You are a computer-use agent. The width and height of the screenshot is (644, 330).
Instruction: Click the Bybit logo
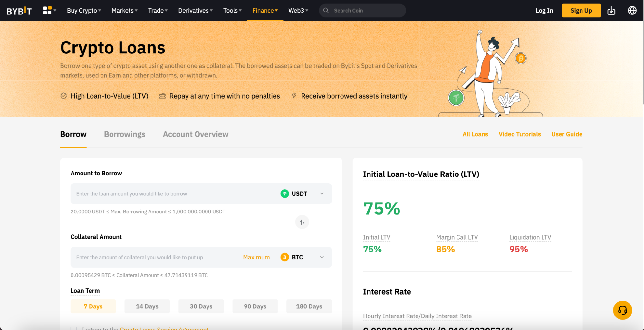(x=19, y=10)
